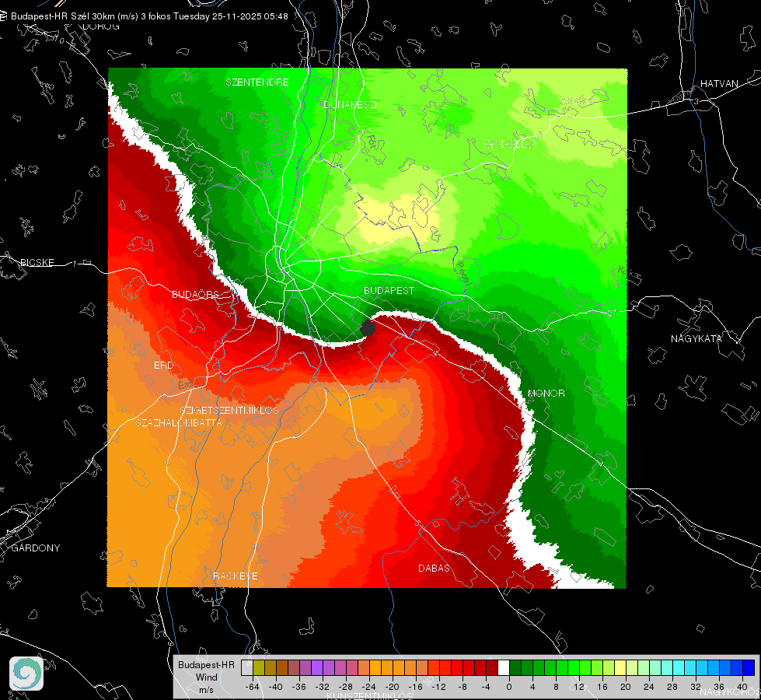Image resolution: width=761 pixels, height=700 pixels.
Task: Click the SZÁZHALOMBATTA map label
Action: click(x=179, y=422)
